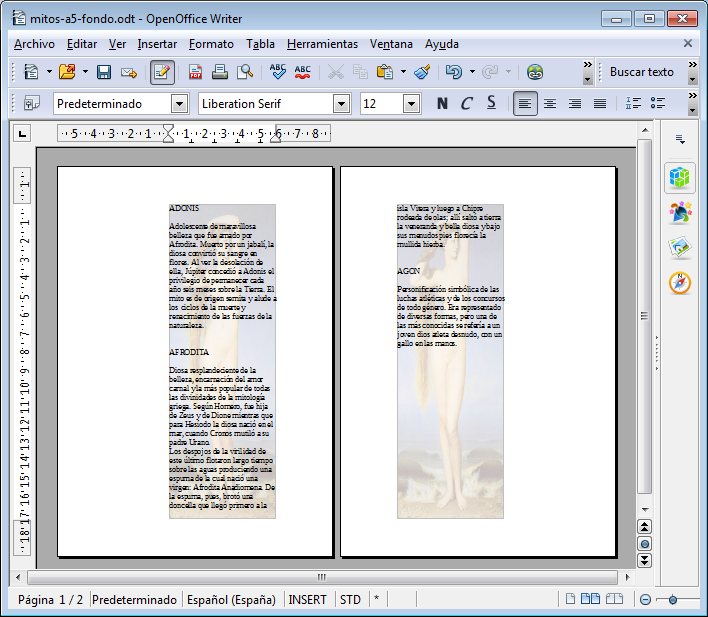Open Page Preview magnifier icon

(x=245, y=72)
